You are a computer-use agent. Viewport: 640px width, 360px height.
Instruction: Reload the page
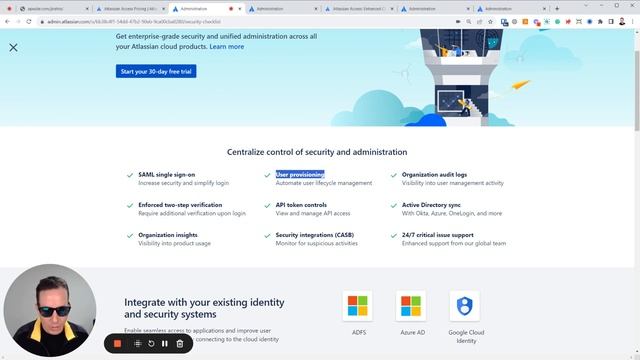tap(29, 22)
